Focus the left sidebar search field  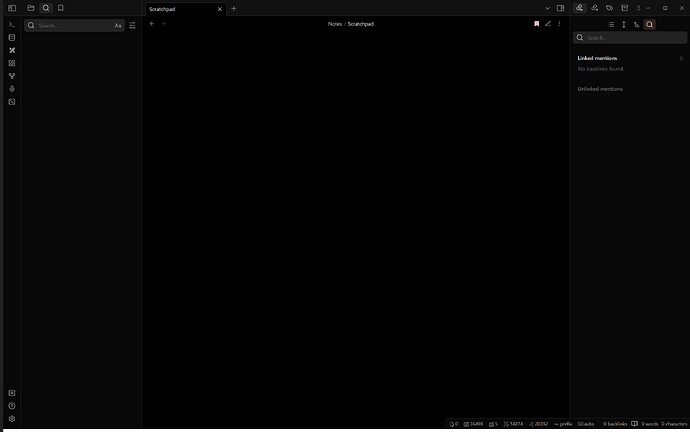coord(74,26)
